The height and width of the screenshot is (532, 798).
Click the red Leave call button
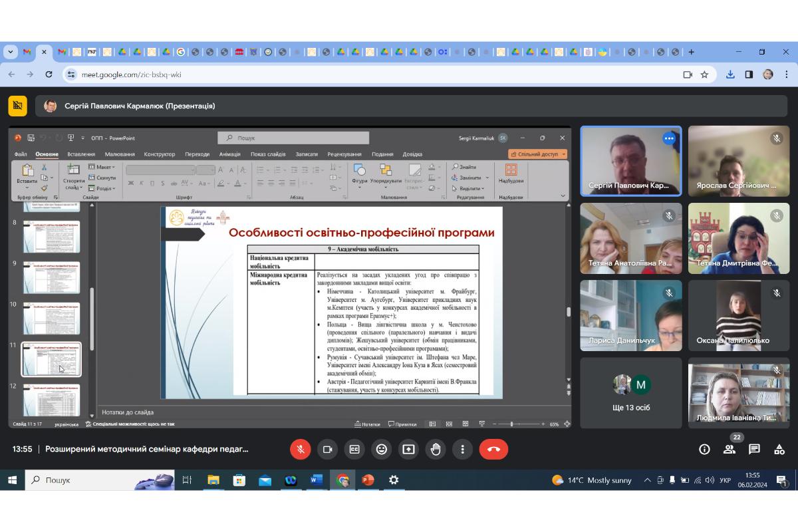click(493, 450)
